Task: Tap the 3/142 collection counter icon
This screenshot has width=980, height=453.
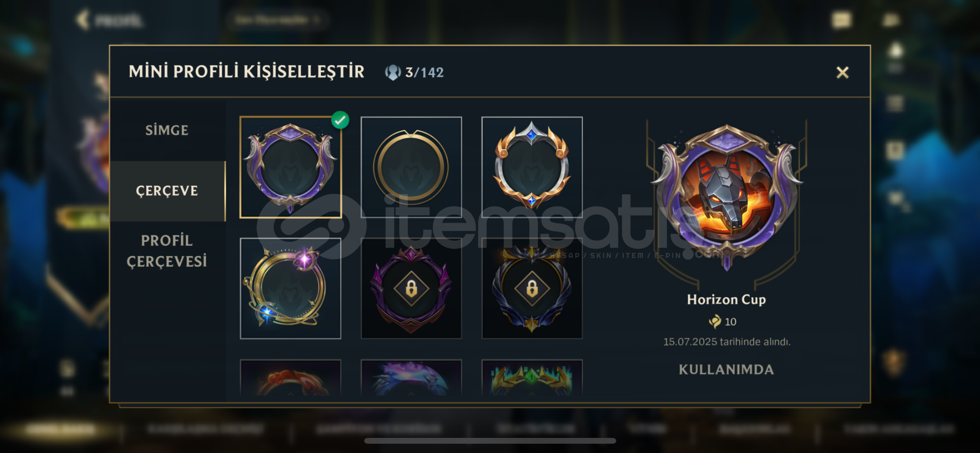Action: point(393,73)
